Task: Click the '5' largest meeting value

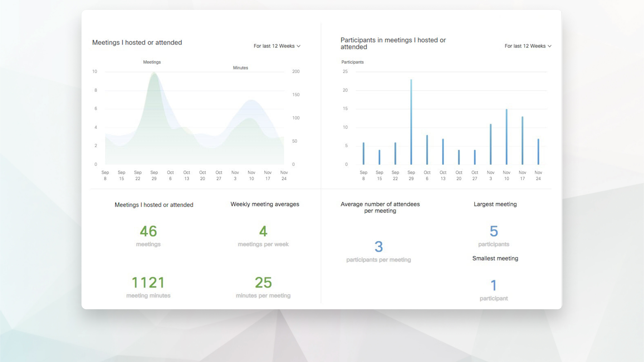Action: (494, 231)
